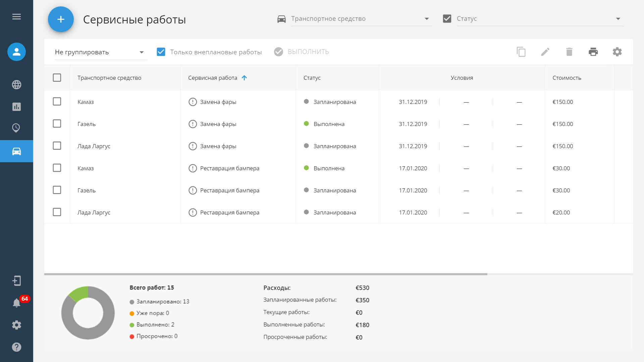Open the user profile avatar
Screen dimensions: 644x362
16,52
